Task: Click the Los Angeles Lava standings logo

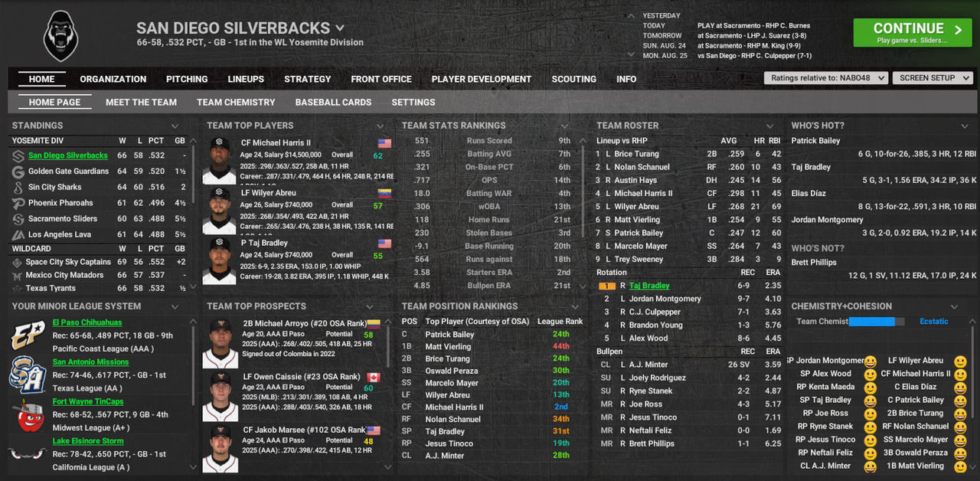Action: tap(18, 234)
